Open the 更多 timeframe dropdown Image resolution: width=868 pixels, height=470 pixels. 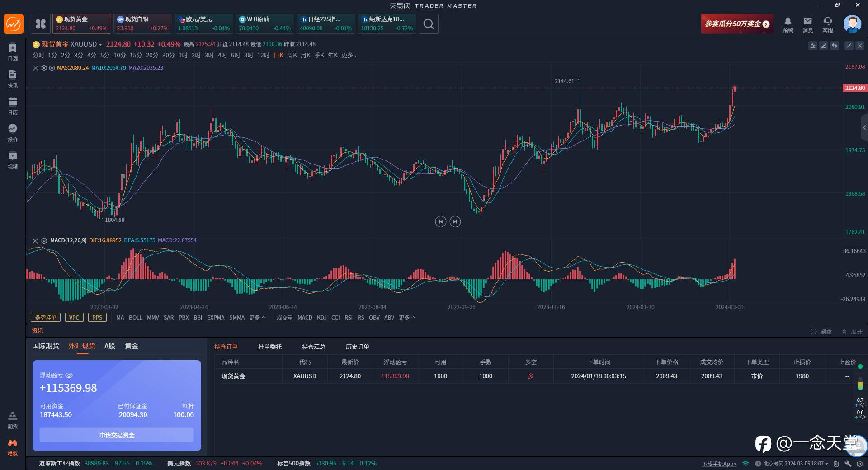click(x=349, y=56)
